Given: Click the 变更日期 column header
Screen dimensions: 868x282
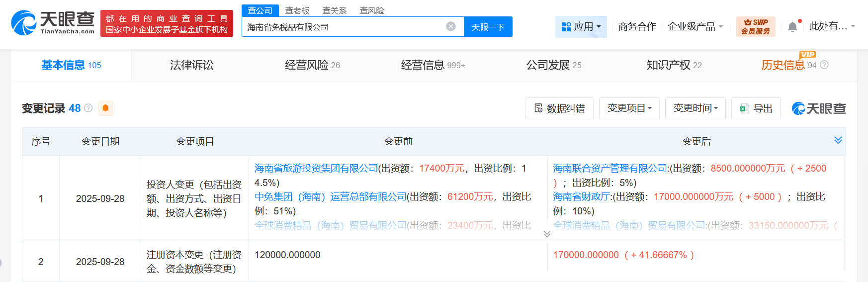Looking at the screenshot, I should (x=100, y=141).
